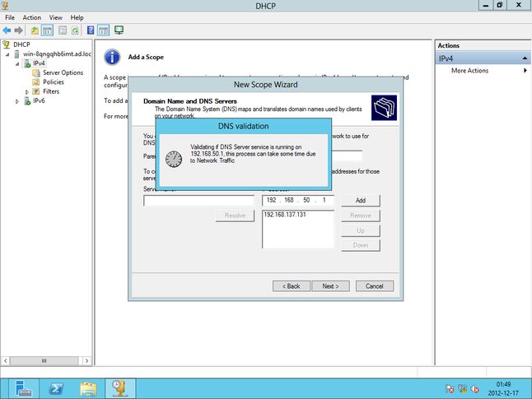532x399 pixels.
Task: Open Server Manager from the taskbar
Action: click(x=23, y=388)
